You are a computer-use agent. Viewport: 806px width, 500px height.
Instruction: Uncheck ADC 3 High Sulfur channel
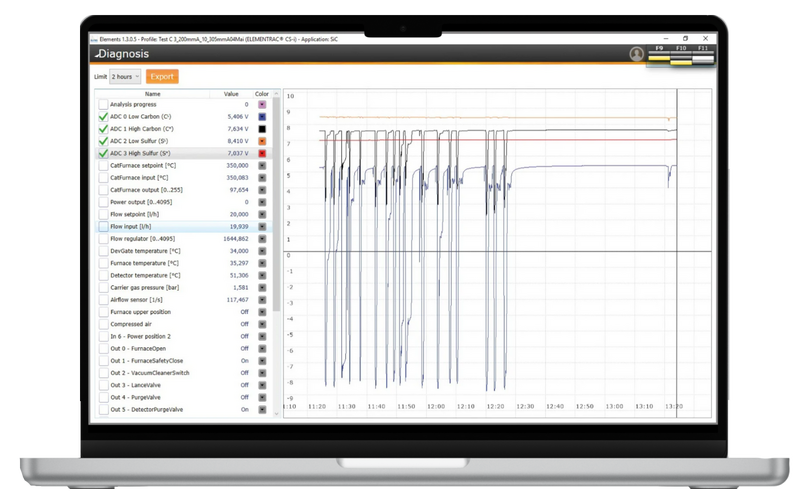tap(103, 154)
